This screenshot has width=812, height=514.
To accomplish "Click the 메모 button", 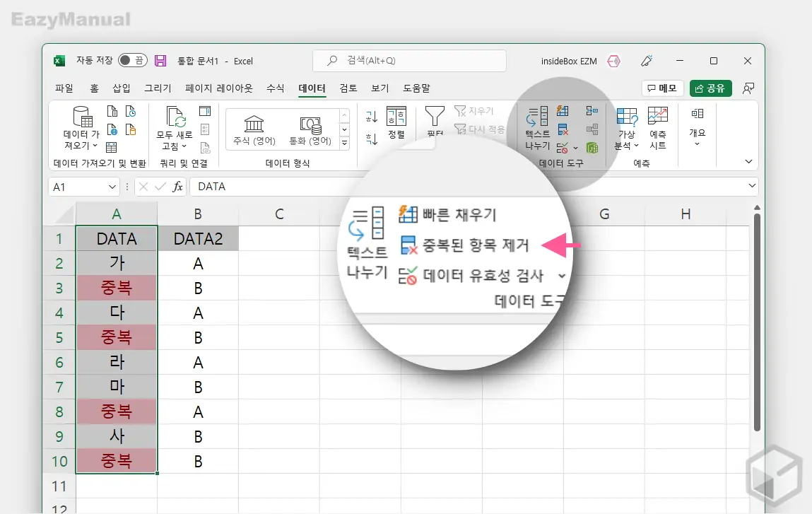I will 663,88.
